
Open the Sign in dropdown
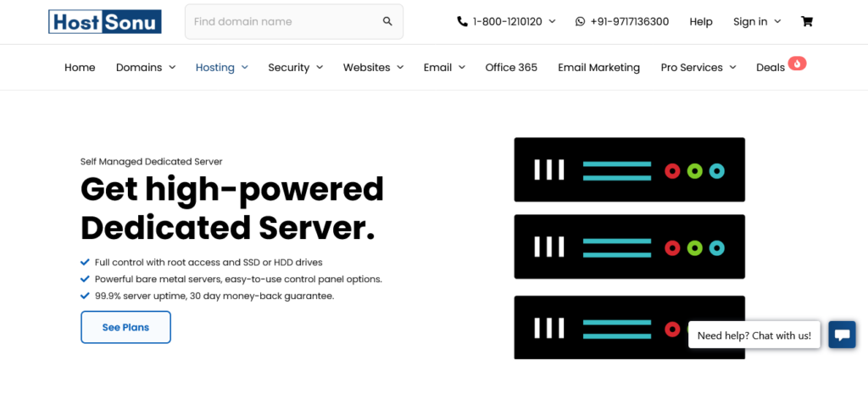click(x=757, y=22)
